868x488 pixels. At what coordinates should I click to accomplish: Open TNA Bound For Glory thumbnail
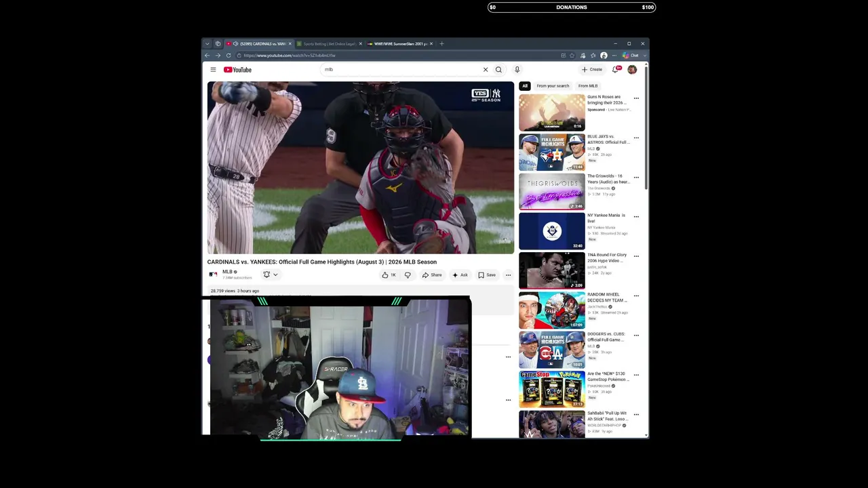coord(552,270)
